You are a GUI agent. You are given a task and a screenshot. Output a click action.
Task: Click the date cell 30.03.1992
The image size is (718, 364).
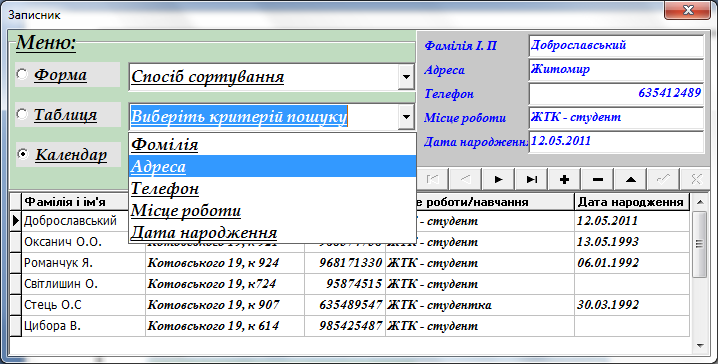632,305
